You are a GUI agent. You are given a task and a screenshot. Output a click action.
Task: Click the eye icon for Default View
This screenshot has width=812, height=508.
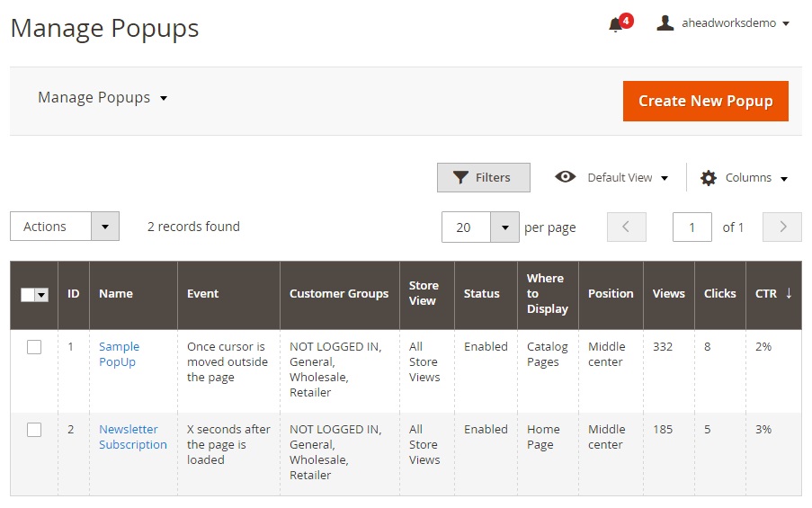click(565, 177)
